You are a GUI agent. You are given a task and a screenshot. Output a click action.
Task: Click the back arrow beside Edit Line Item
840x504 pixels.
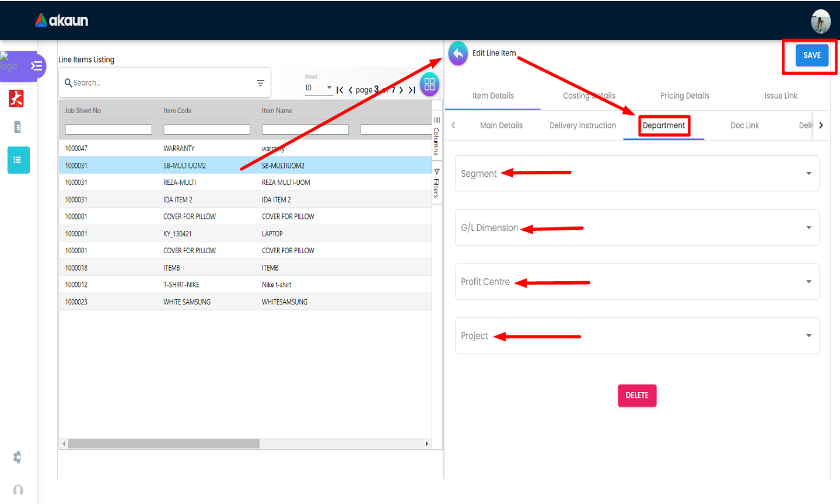click(458, 54)
